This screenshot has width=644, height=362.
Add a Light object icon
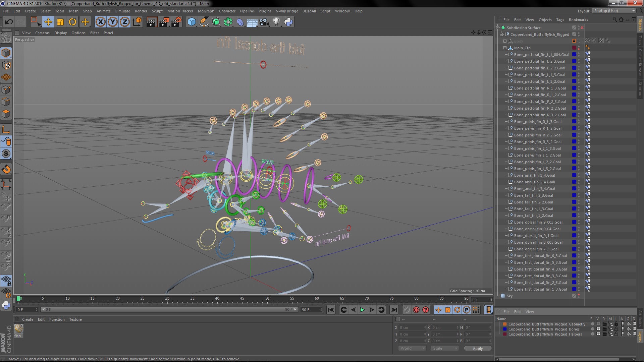[x=276, y=22]
